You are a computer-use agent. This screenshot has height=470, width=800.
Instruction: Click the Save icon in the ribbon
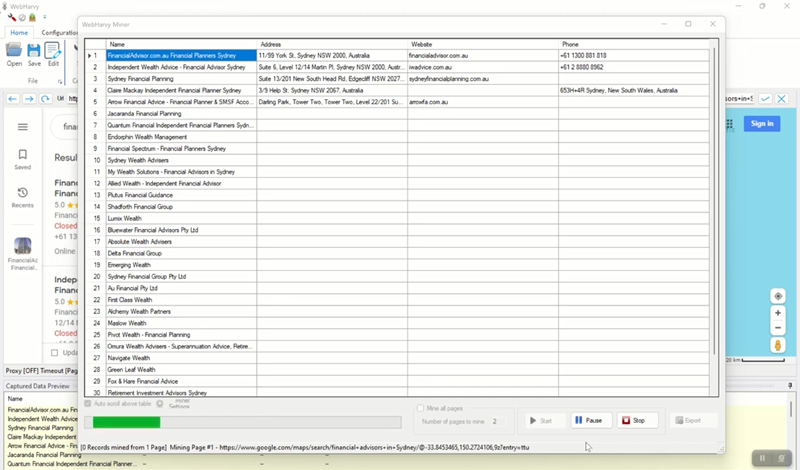point(34,53)
